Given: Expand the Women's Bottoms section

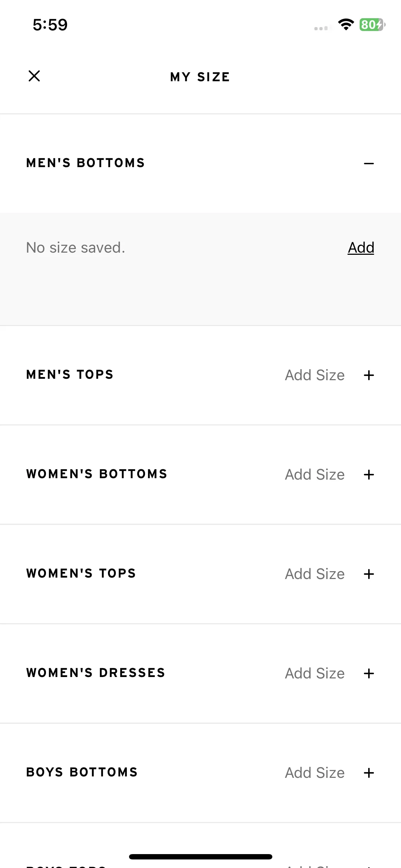Looking at the screenshot, I should pos(200,475).
